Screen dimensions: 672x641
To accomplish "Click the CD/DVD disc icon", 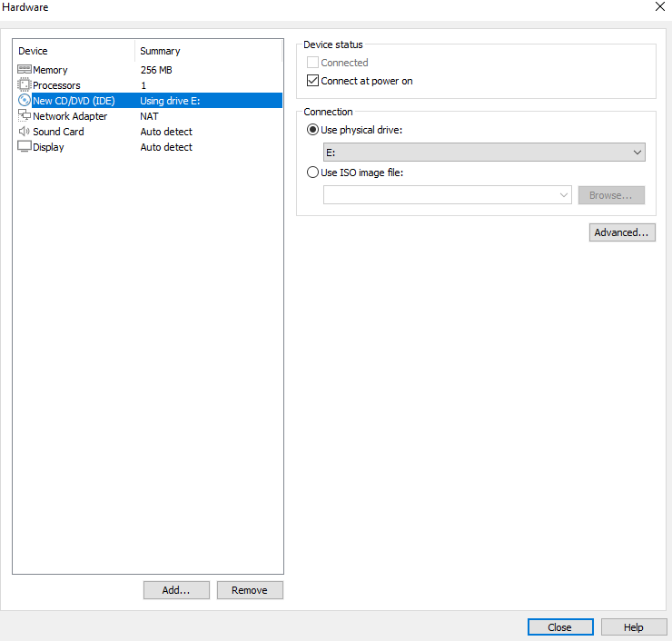I will tap(25, 100).
